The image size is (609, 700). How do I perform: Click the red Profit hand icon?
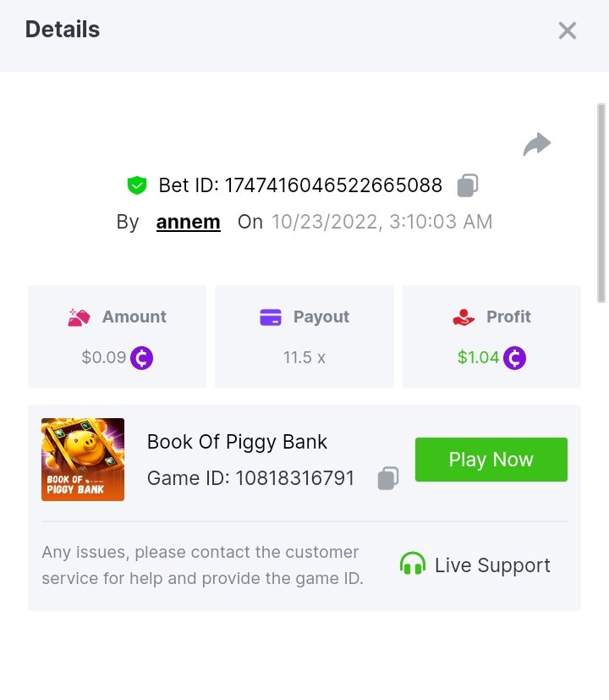click(x=464, y=317)
